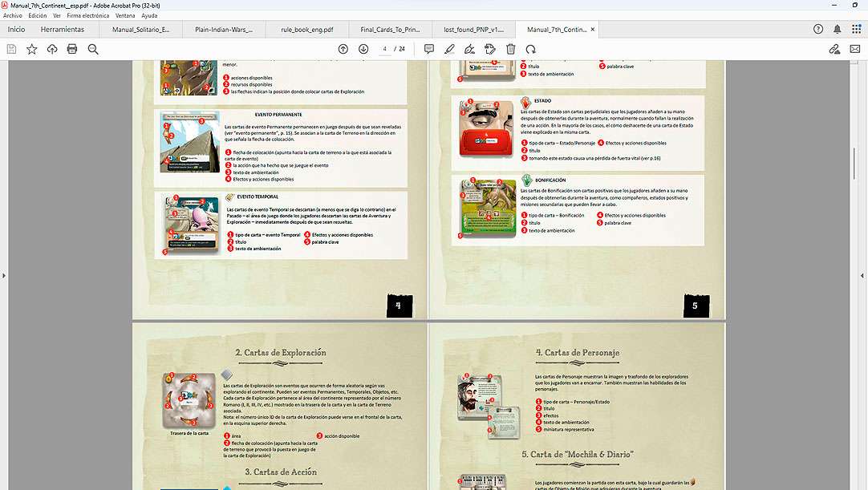Image resolution: width=868 pixels, height=490 pixels.
Task: Open the Archivo menu
Action: [x=13, y=15]
